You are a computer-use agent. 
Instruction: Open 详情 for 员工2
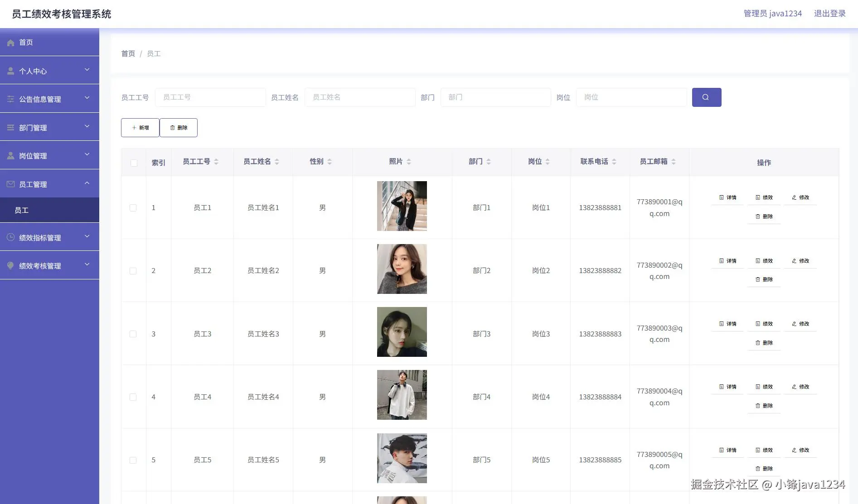727,261
